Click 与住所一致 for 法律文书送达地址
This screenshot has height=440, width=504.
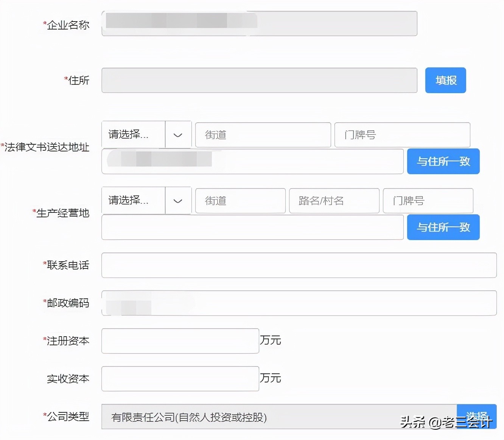(443, 161)
